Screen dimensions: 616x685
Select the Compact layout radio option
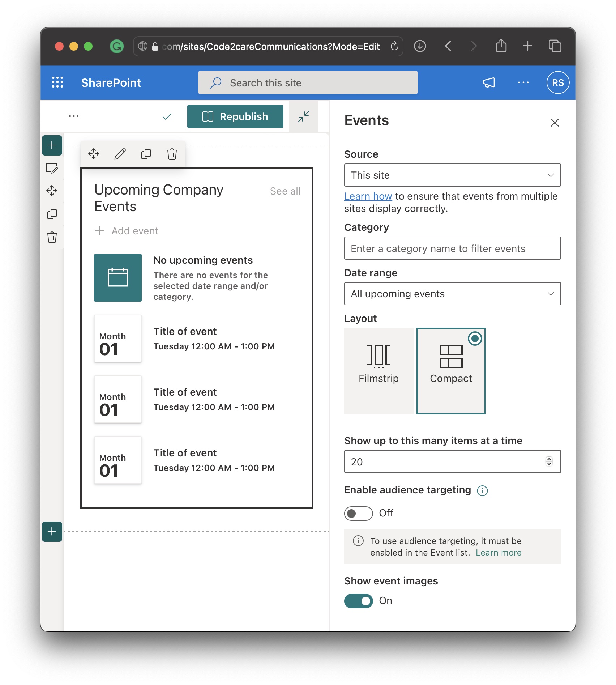[x=451, y=371]
